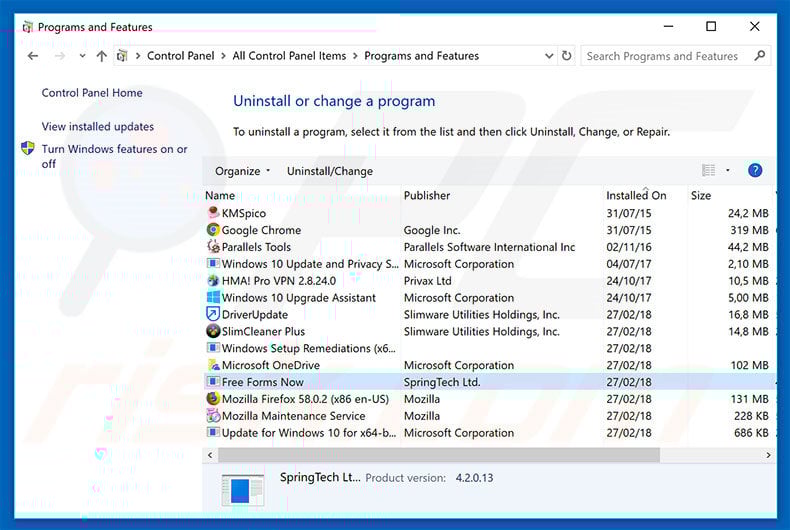Image resolution: width=790 pixels, height=530 pixels.
Task: Click the SpringTech Ltd. publisher cell
Action: [442, 382]
